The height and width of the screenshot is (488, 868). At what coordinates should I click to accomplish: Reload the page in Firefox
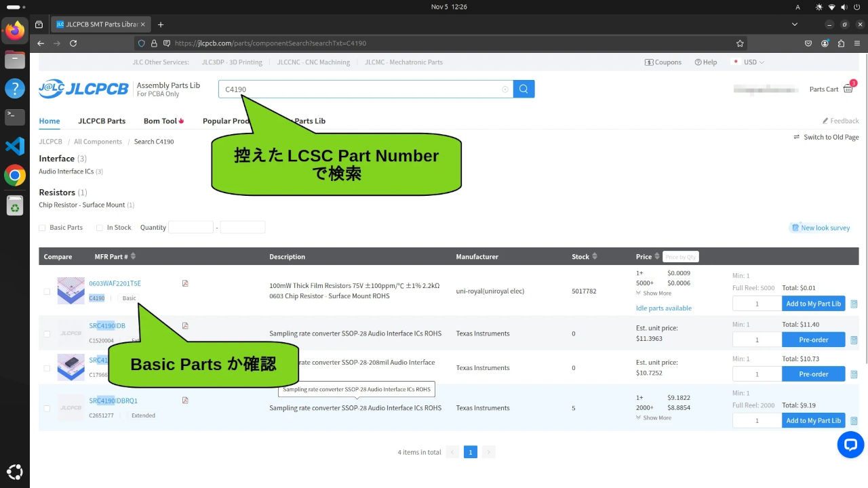pyautogui.click(x=73, y=43)
